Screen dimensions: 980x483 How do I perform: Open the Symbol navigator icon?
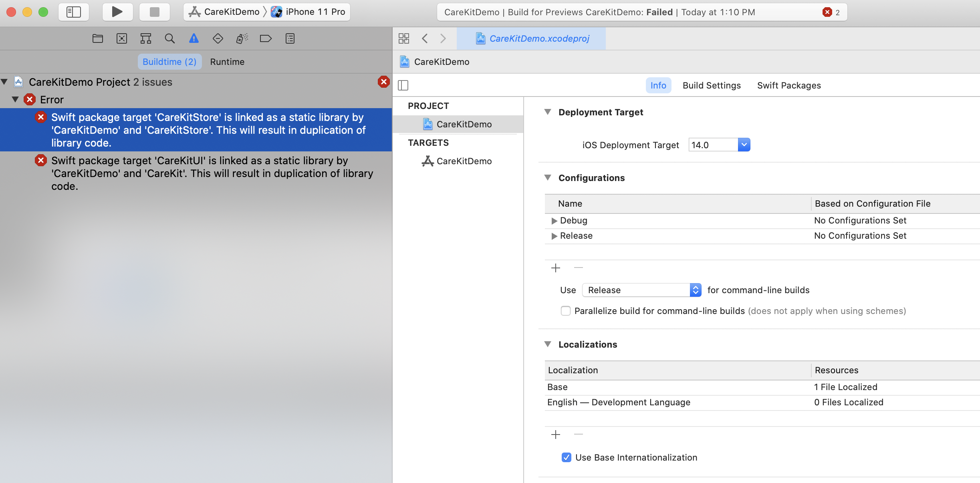pyautogui.click(x=145, y=38)
